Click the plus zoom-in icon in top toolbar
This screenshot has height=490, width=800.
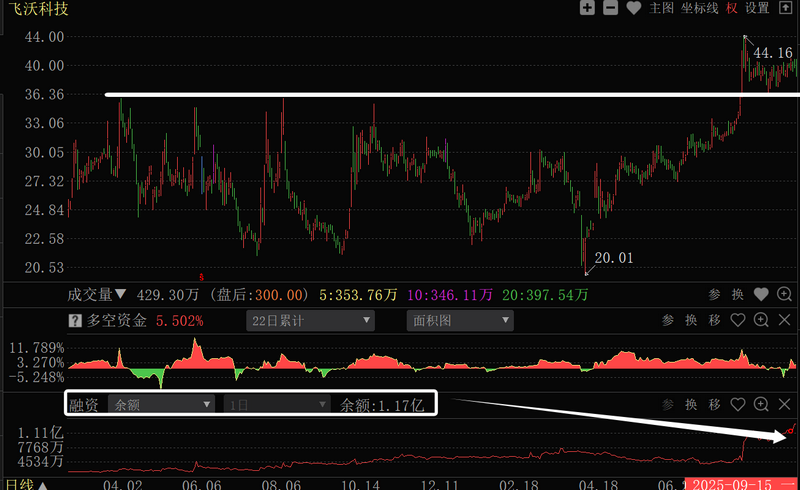pos(587,8)
